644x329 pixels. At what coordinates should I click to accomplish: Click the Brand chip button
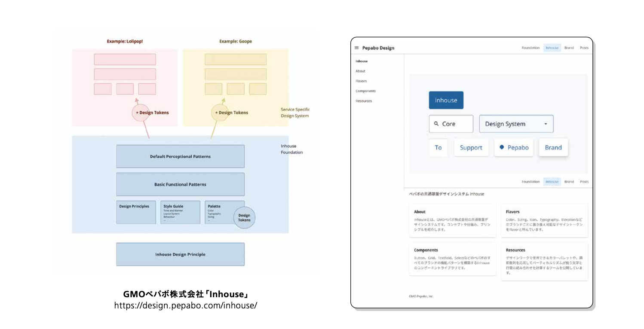pos(553,147)
